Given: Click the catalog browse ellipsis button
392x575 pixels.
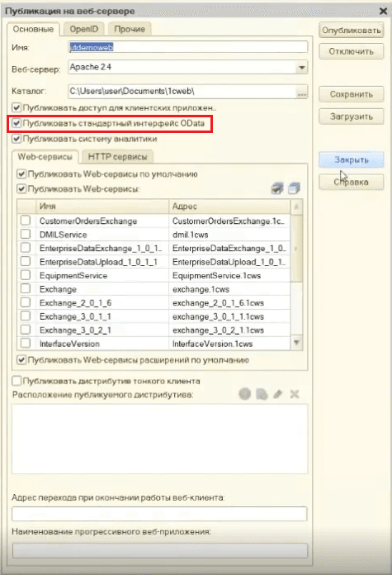Looking at the screenshot, I should click(301, 92).
